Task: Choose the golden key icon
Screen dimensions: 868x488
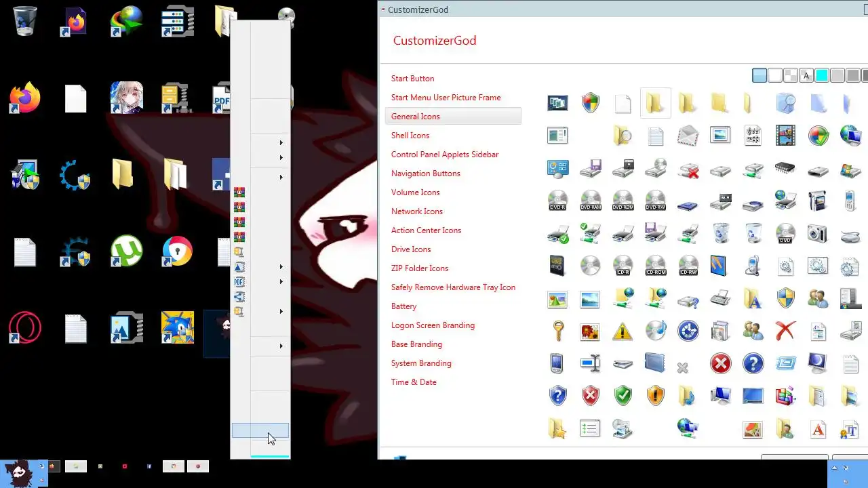Action: click(x=557, y=331)
